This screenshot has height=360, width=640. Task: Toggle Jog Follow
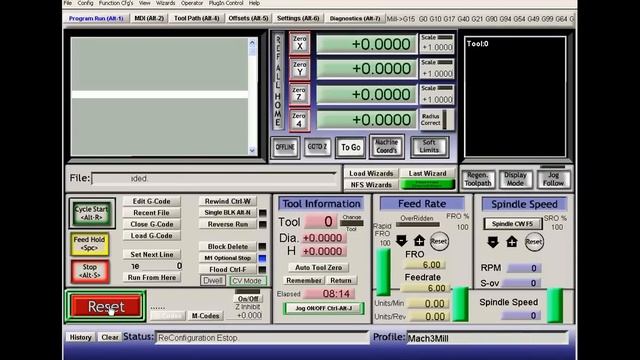[x=553, y=179]
